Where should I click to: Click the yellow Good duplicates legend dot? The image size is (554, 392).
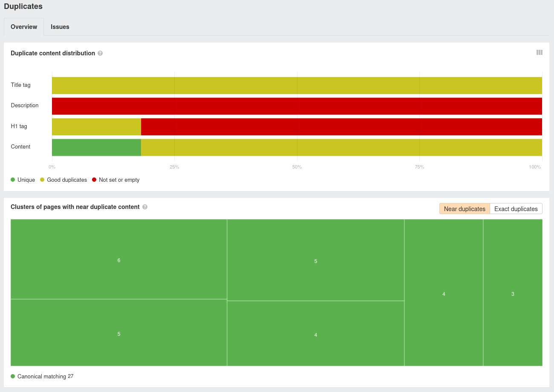pos(42,180)
